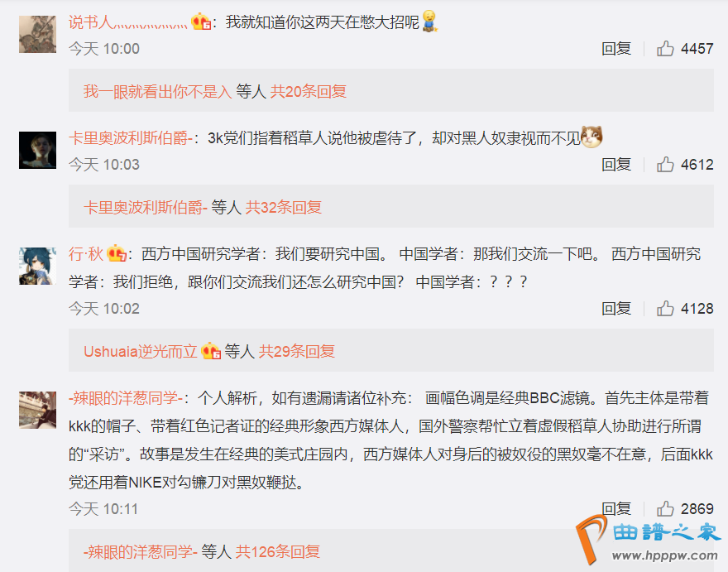728x572 pixels.
Task: Click thumbs-up on comment with 2869 likes
Action: pyautogui.click(x=665, y=509)
